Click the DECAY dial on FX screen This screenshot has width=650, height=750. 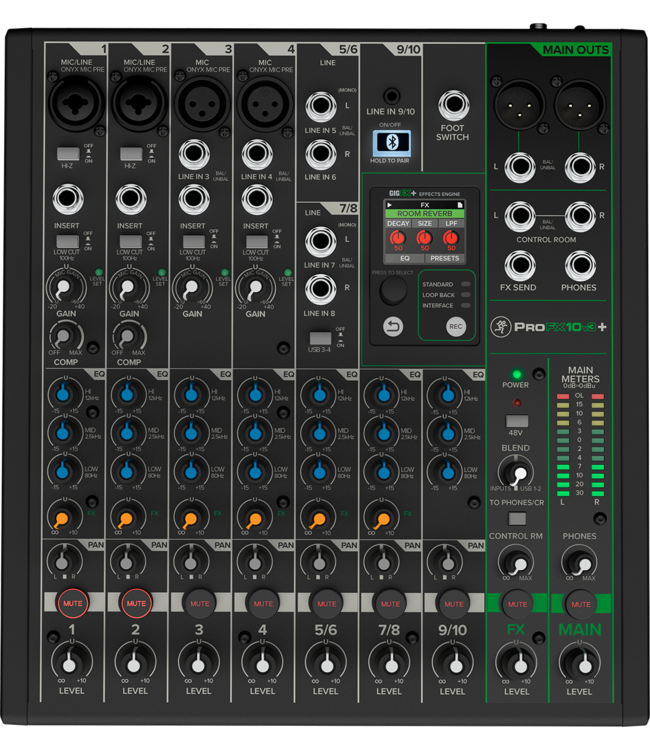[397, 237]
